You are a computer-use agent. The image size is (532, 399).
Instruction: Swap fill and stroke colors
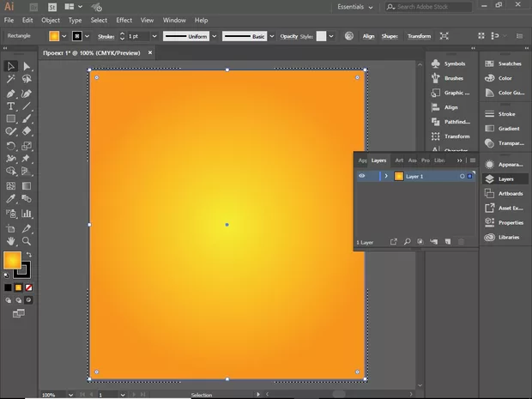click(x=28, y=255)
